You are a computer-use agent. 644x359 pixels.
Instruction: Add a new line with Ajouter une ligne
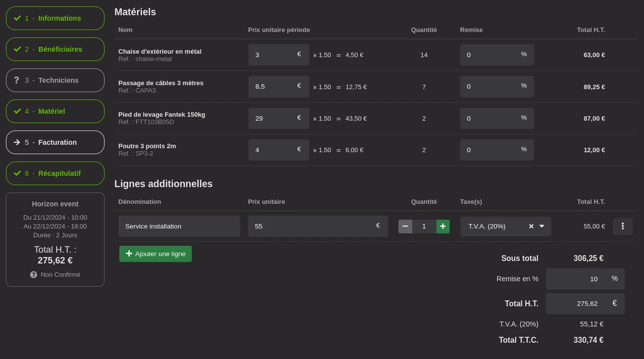point(155,254)
